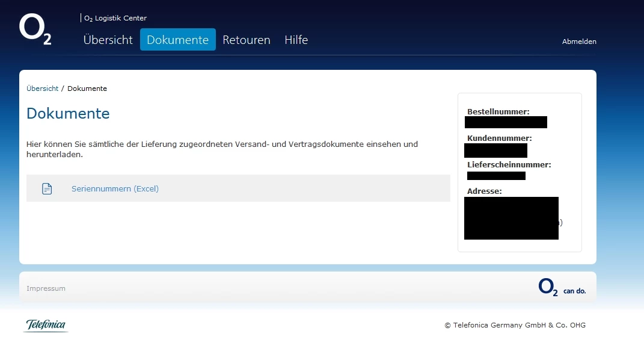Click the Lieferscheinnummer label

(509, 164)
